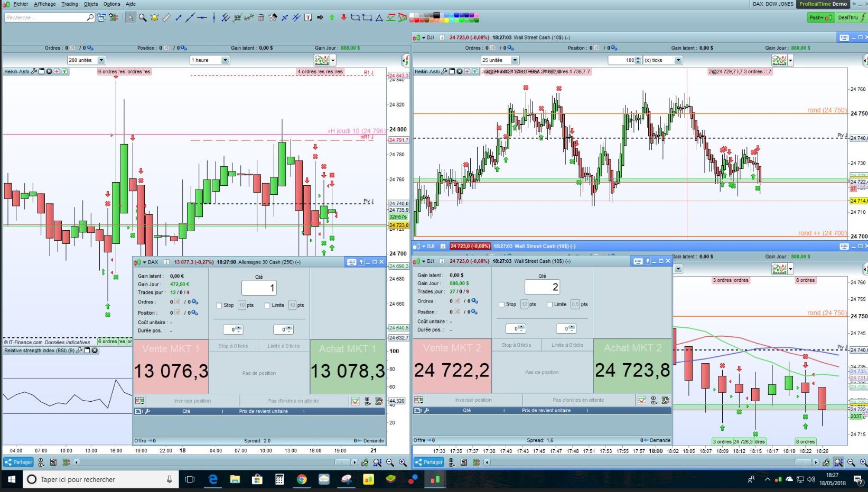The height and width of the screenshot is (492, 868).
Task: Sell DAX via Vente MKT 1
Action: 171,366
